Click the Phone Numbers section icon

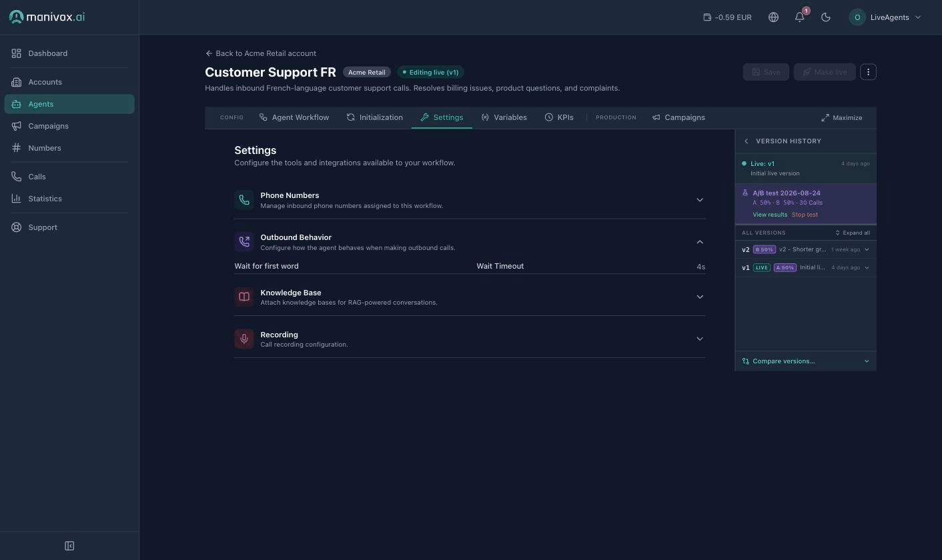(244, 200)
